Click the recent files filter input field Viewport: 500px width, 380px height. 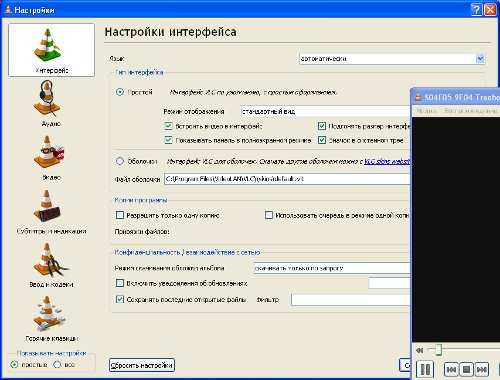351,300
